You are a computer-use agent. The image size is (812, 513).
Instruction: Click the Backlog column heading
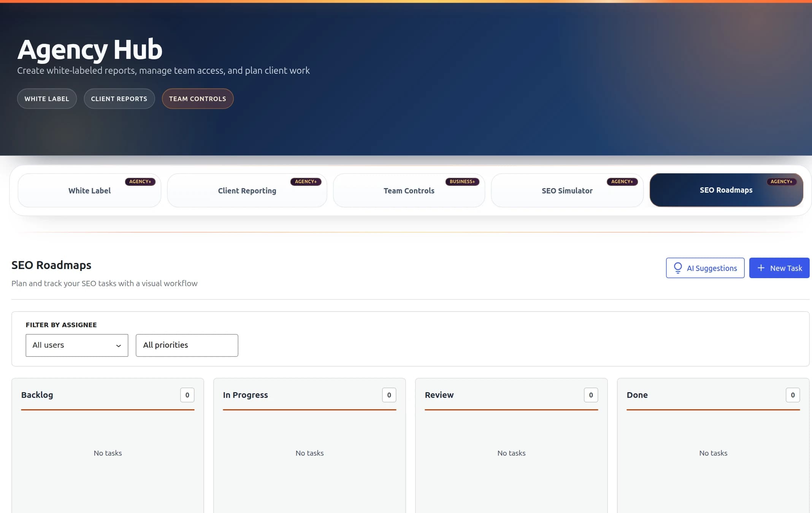pos(37,395)
